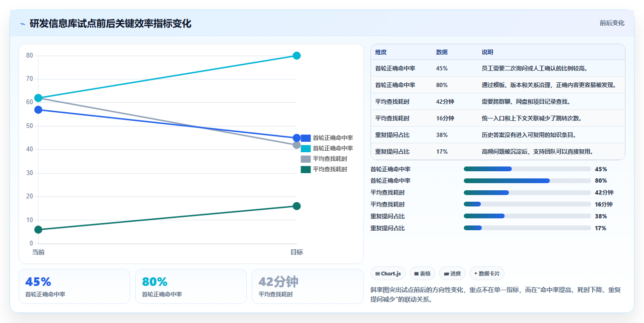Click the 16分钟 cell in the table

pyautogui.click(x=445, y=118)
